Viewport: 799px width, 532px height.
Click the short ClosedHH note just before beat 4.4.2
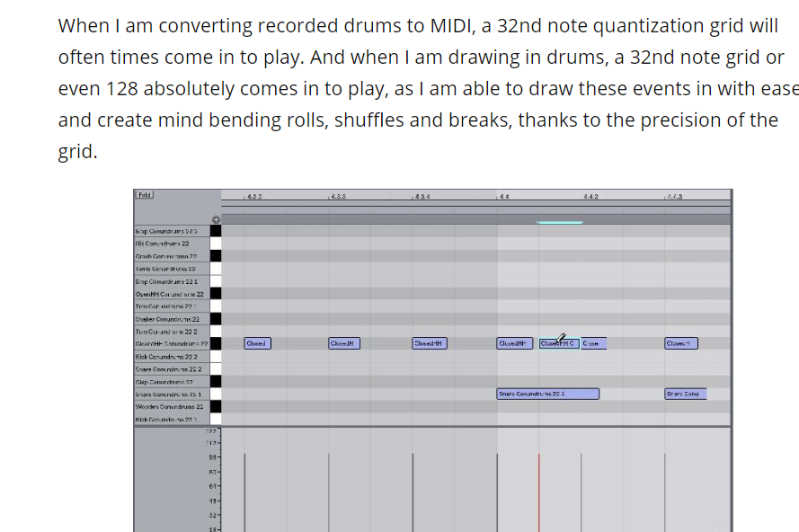tap(594, 343)
